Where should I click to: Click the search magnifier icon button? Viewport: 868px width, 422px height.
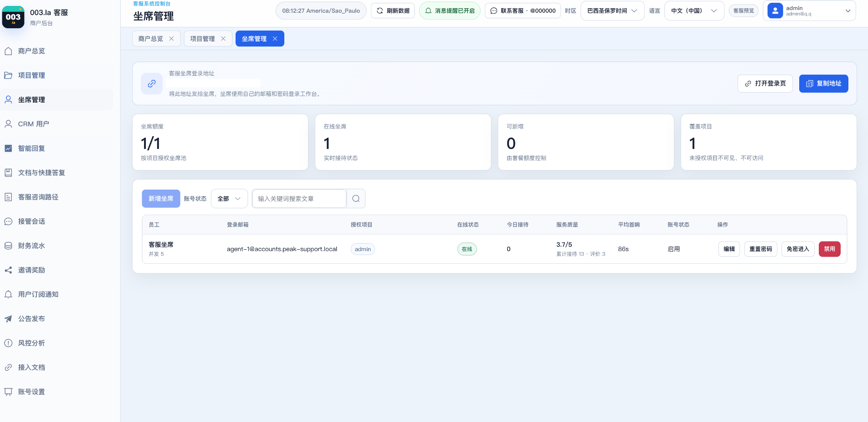[356, 199]
